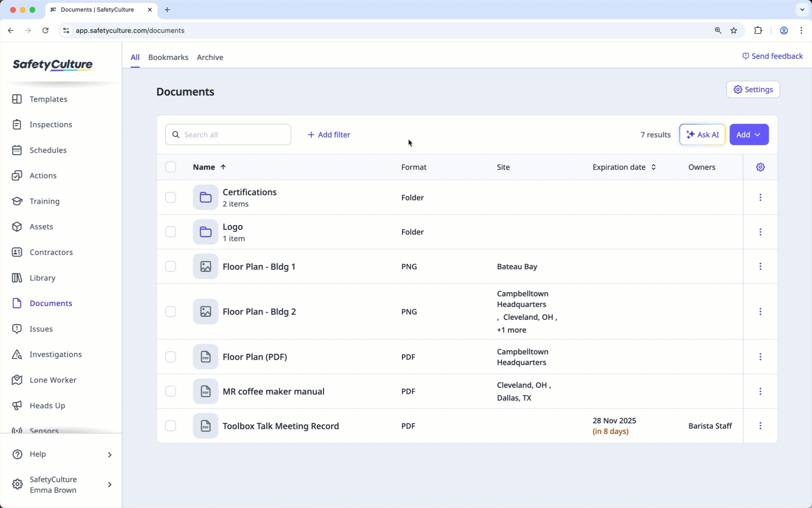Select MR coffee maker manual checkbox

(x=171, y=391)
